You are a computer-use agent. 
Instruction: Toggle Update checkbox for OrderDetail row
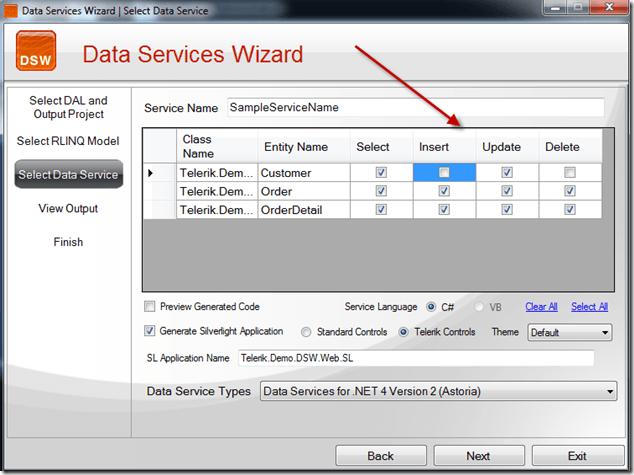coord(507,209)
